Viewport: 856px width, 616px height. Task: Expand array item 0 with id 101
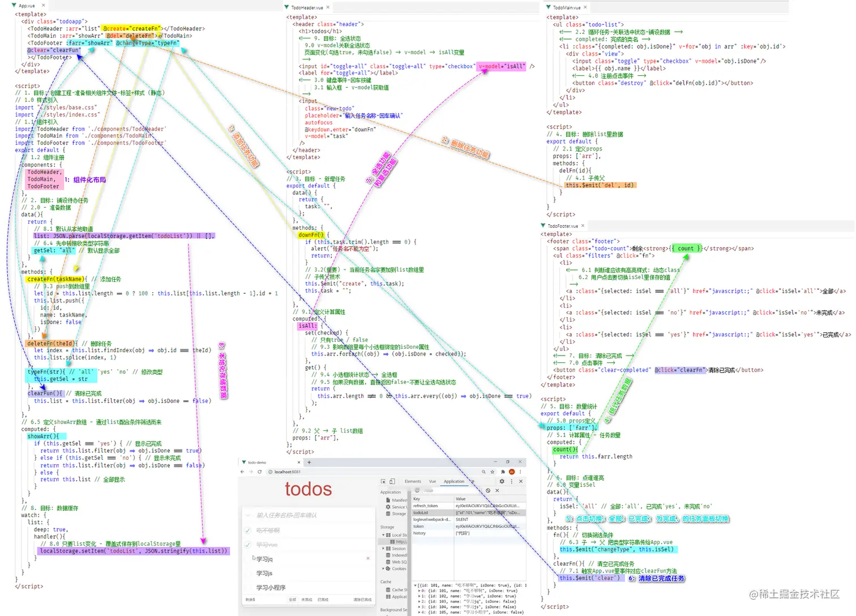(x=420, y=591)
